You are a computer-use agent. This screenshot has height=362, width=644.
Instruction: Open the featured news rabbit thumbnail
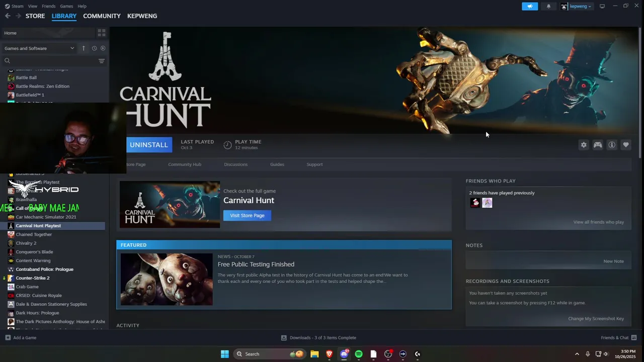coord(167,279)
